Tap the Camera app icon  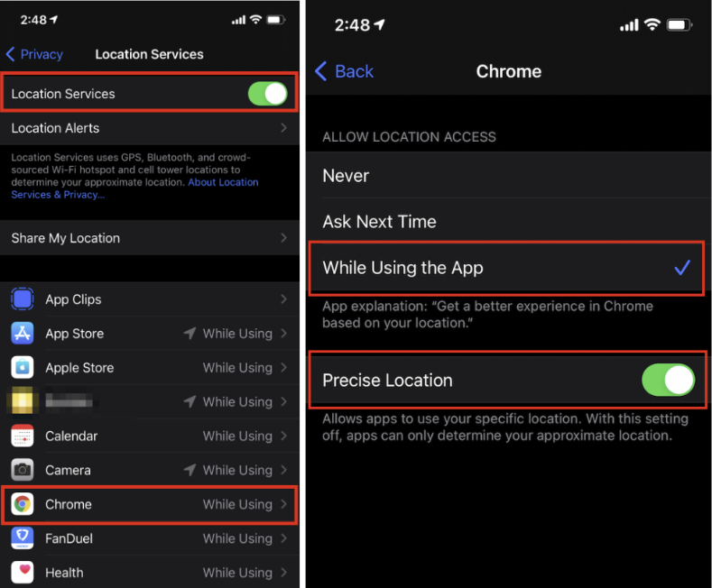(23, 470)
